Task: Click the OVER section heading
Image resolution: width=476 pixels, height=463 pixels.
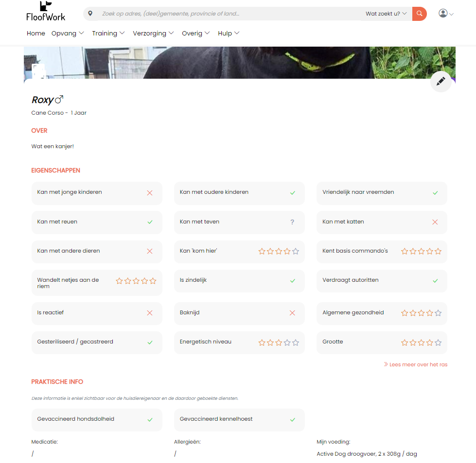Action: point(39,131)
